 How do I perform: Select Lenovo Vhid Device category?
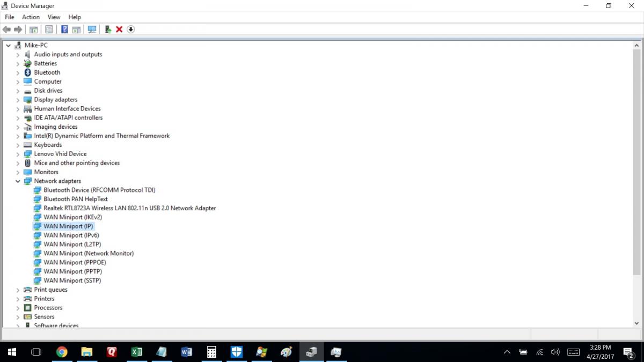pos(60,154)
